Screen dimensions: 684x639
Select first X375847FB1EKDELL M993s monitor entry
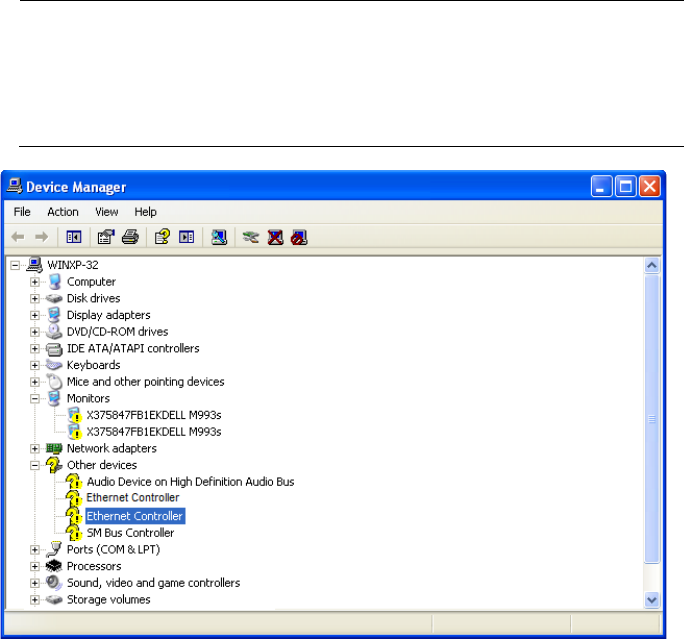click(154, 415)
